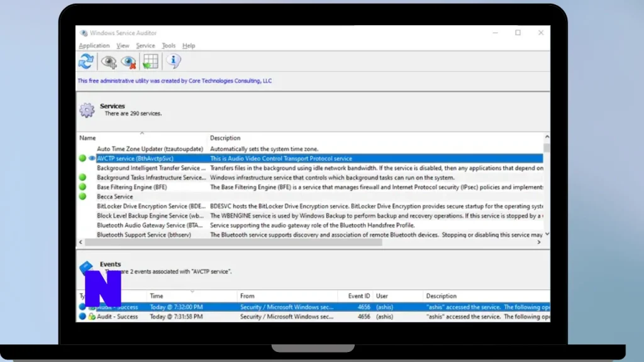Select AVCTP service (BthAvctpSvc) row

point(310,158)
